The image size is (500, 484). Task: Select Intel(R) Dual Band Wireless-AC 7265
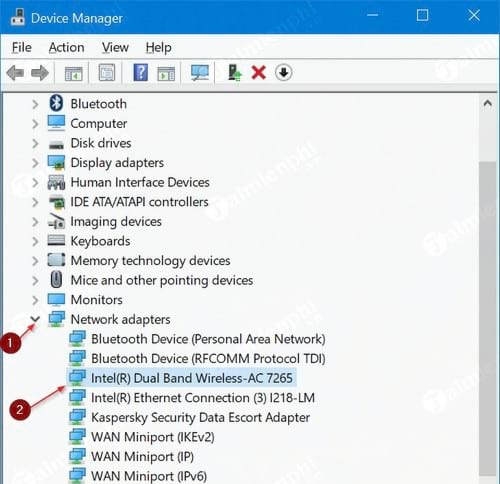192,378
